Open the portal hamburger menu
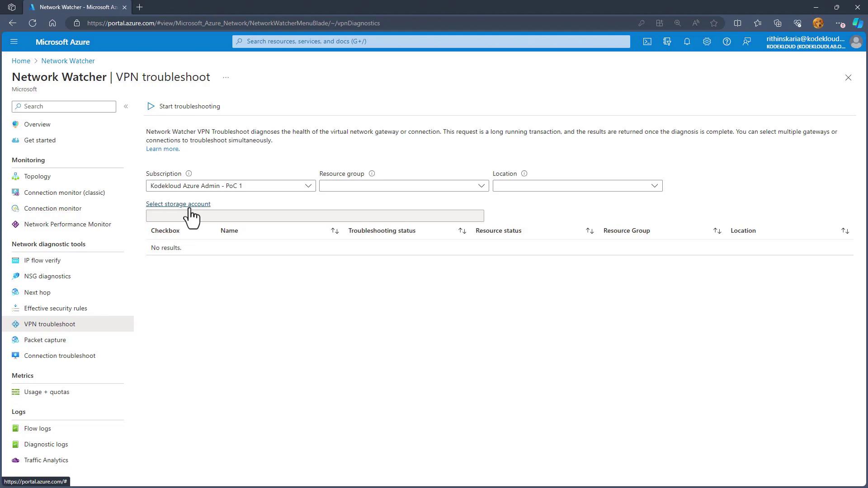Screen dimensions: 868x488 [14, 42]
